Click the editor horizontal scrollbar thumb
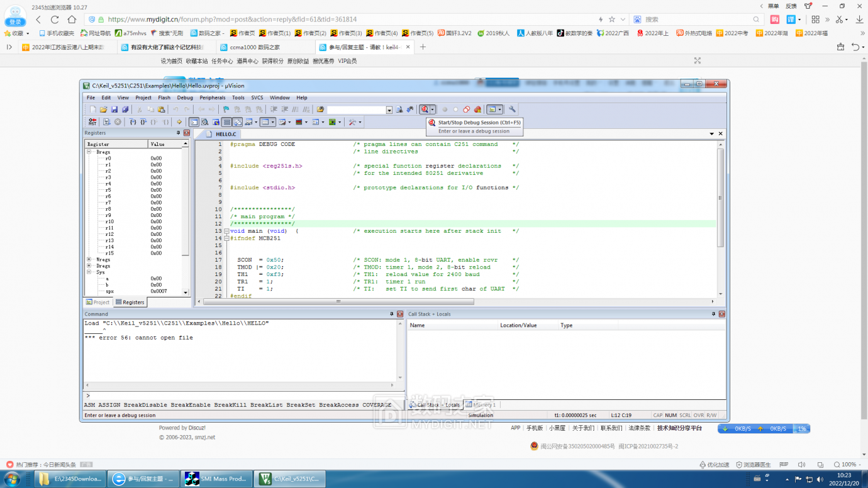This screenshot has height=488, width=868. point(338,302)
